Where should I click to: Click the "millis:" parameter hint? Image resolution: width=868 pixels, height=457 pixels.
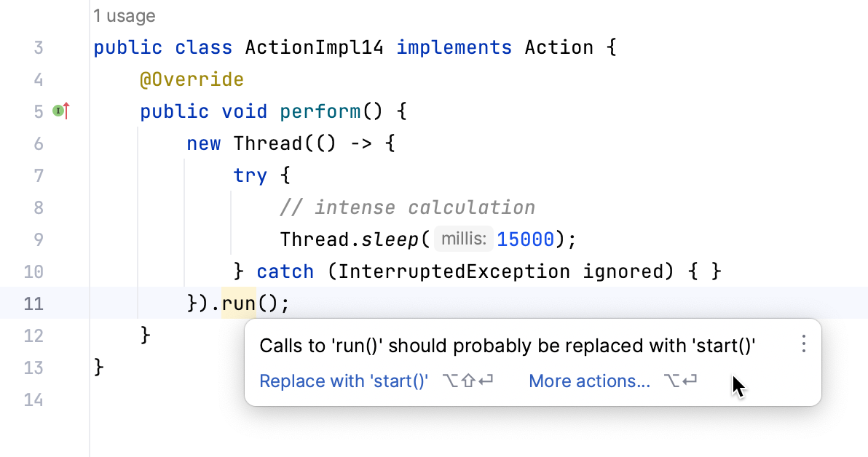click(x=463, y=239)
